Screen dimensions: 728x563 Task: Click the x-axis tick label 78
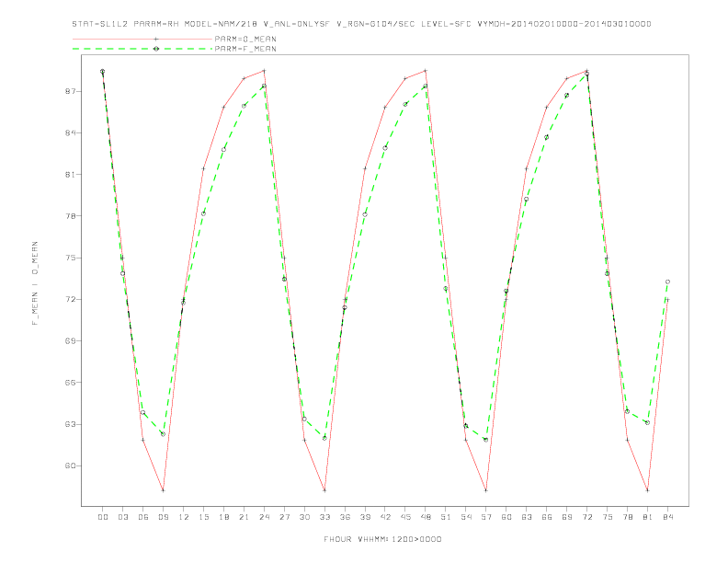(627, 517)
